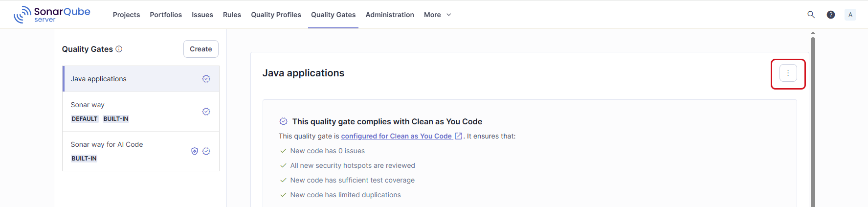
Task: Click the info icon beside Quality Gates heading
Action: (x=119, y=49)
